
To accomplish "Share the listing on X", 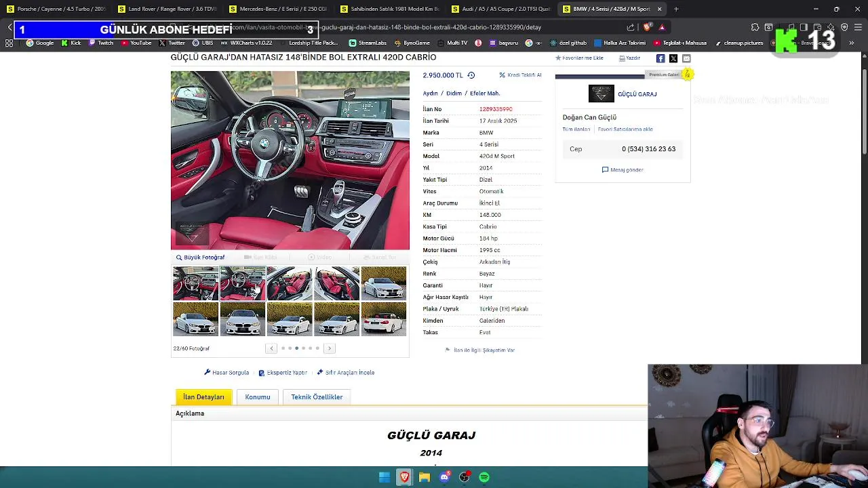I will click(x=673, y=58).
